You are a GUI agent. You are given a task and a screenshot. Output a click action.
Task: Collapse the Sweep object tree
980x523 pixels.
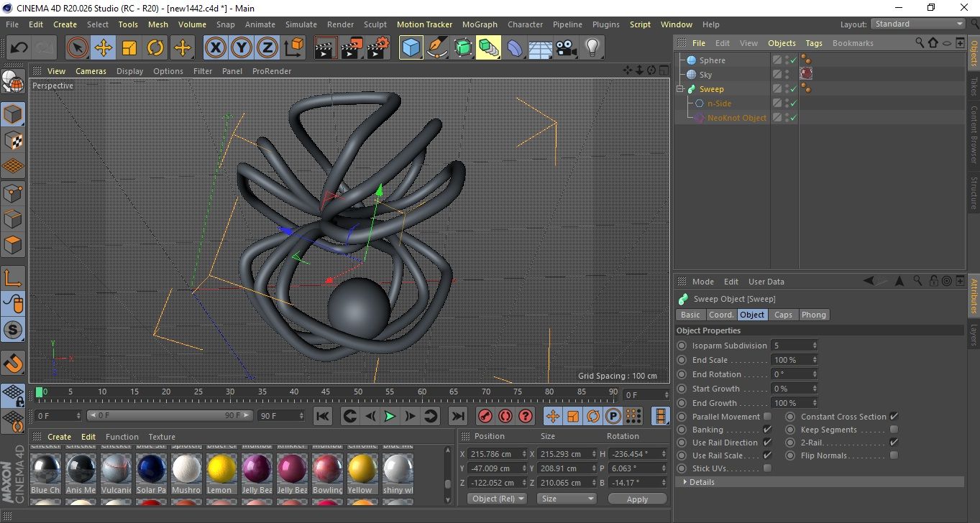tap(680, 89)
